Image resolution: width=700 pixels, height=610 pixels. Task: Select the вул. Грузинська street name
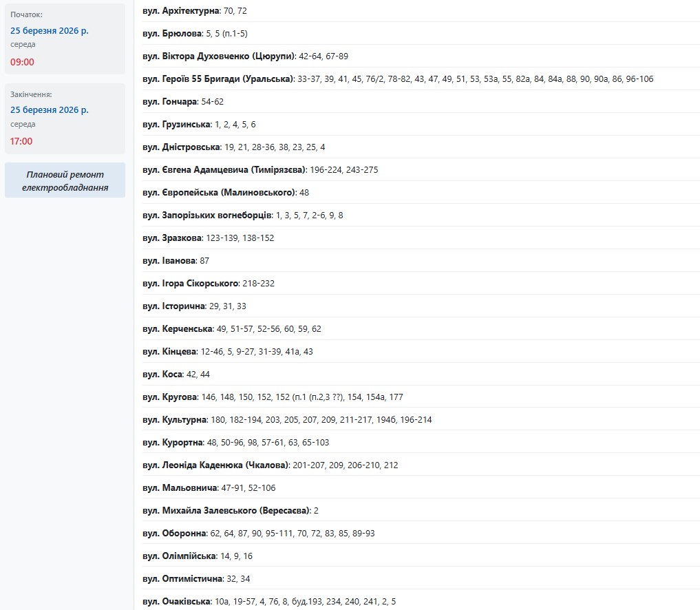(176, 125)
